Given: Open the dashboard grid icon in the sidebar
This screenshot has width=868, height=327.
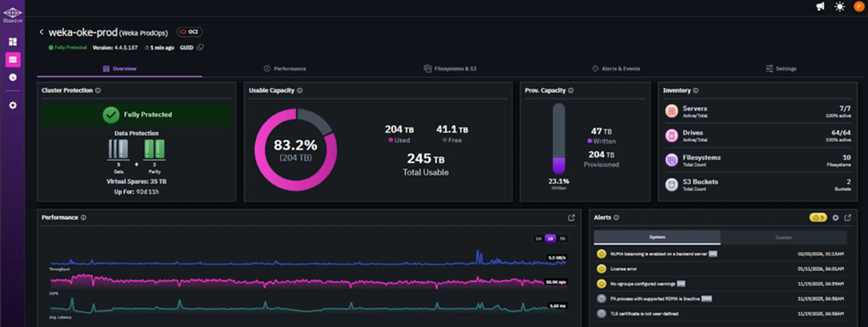Looking at the screenshot, I should [x=13, y=42].
